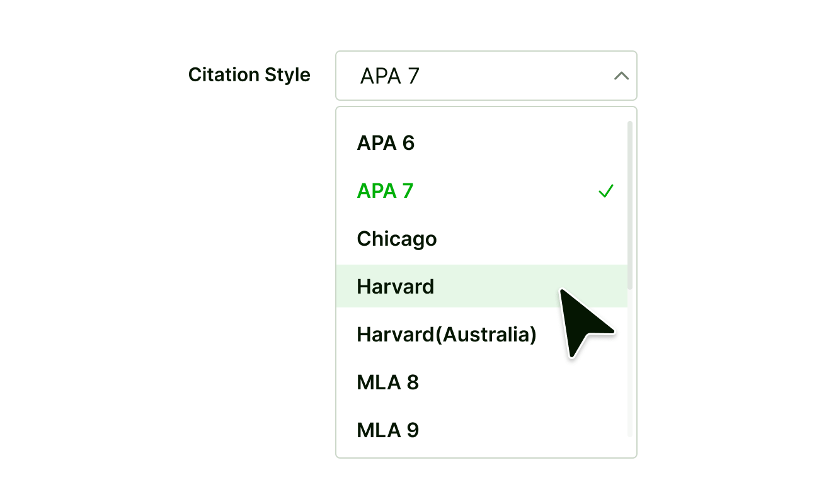Select the option directly below APA 7
Image resolution: width=819 pixels, height=504 pixels.
coord(396,239)
